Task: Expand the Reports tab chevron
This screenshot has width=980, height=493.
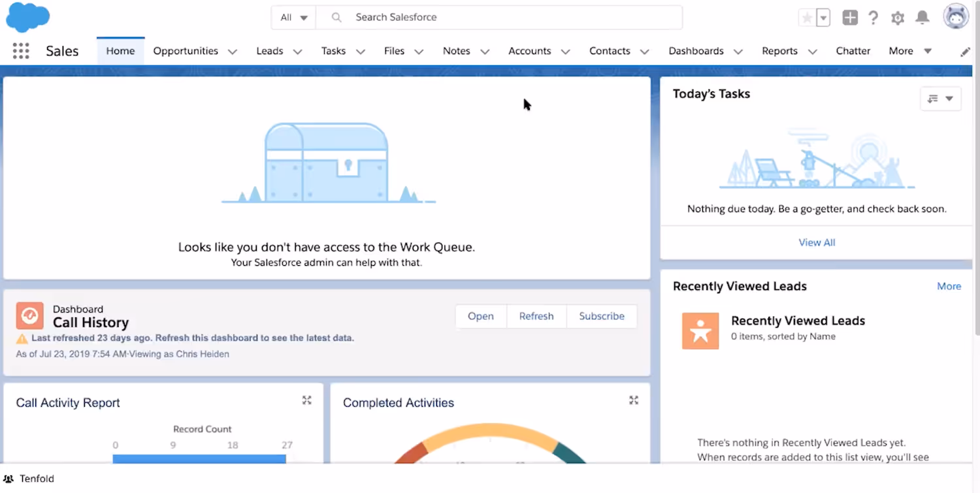Action: click(x=812, y=52)
